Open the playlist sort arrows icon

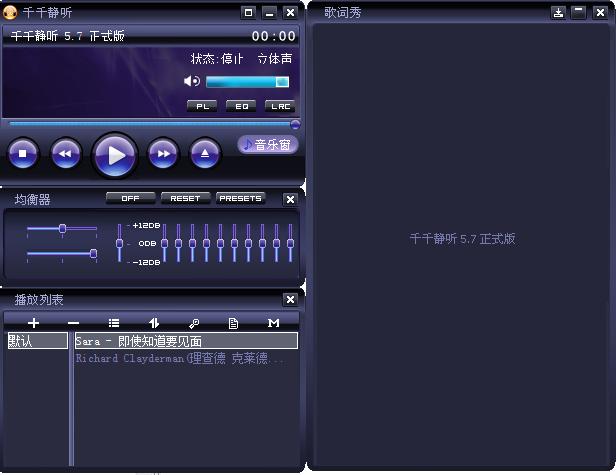[x=154, y=323]
